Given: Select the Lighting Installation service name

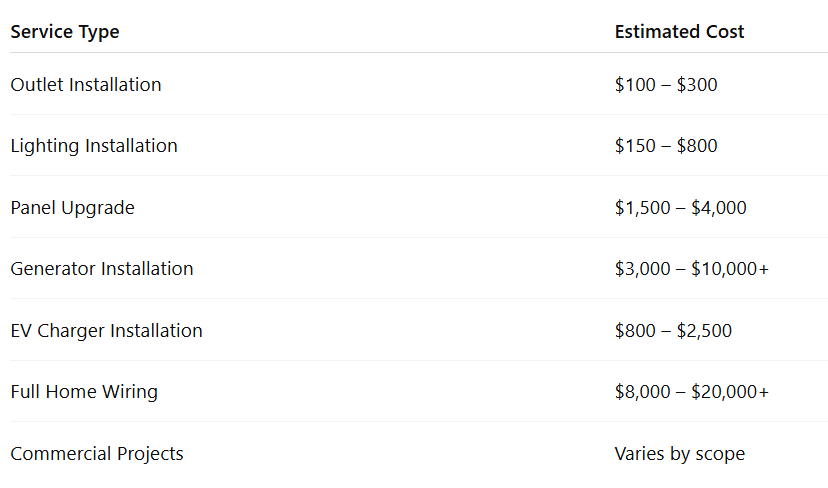Looking at the screenshot, I should (94, 146).
